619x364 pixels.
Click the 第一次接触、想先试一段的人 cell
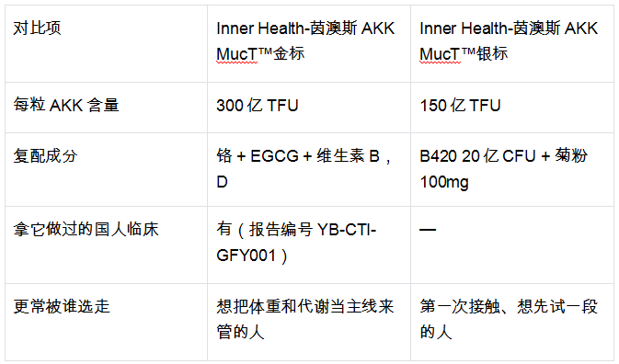click(x=512, y=322)
